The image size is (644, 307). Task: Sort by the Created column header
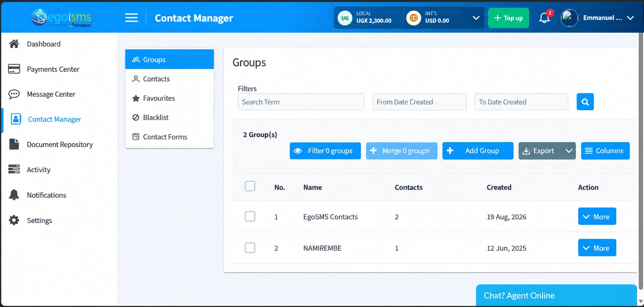point(499,187)
